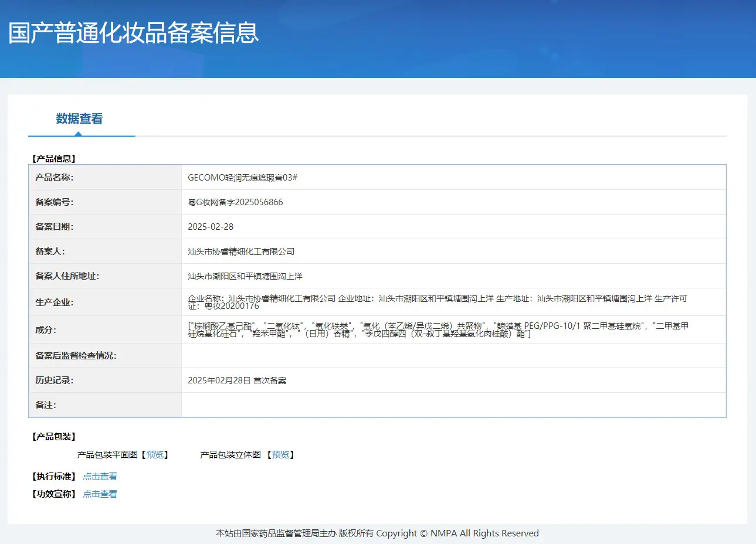The height and width of the screenshot is (544, 756).
Task: Click the 产品名称 row label
Action: click(x=55, y=178)
